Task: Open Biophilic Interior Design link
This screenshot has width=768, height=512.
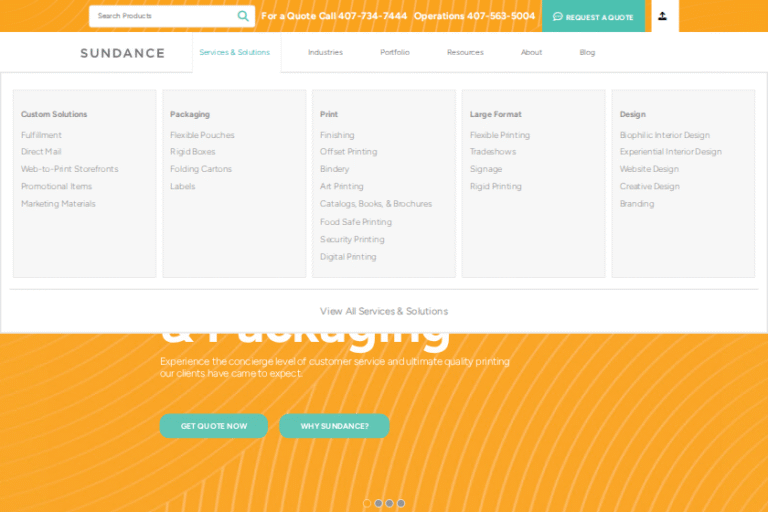Action: (664, 135)
